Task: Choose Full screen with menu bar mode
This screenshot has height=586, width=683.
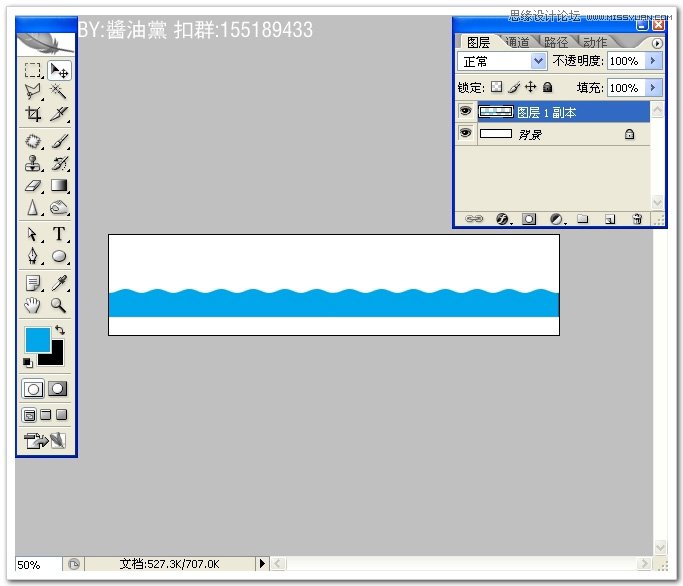Action: [46, 414]
